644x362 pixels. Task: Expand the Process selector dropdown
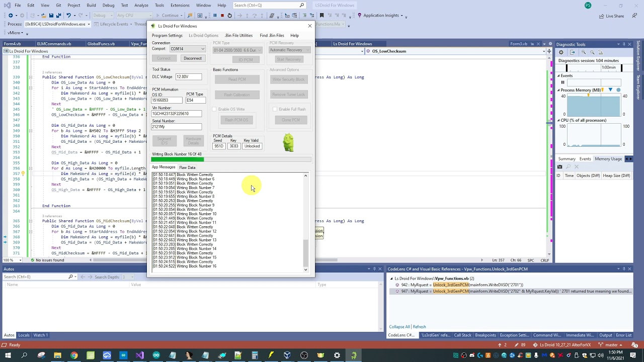[89, 24]
